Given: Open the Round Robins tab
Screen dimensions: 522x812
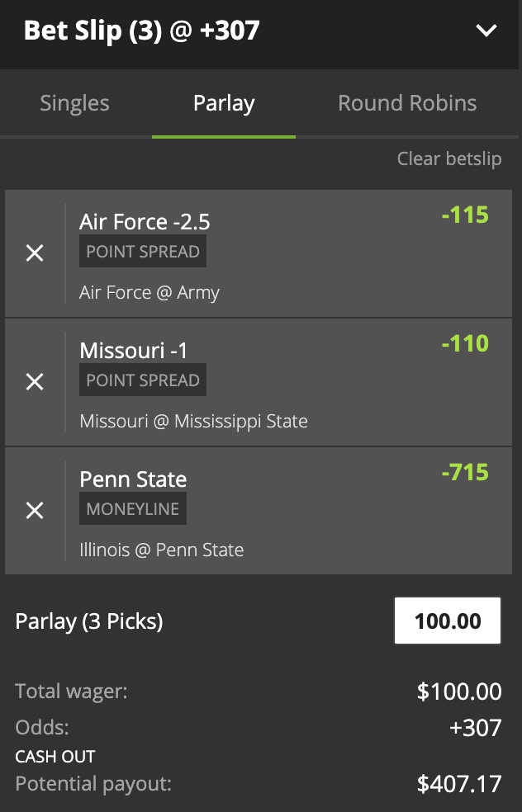Looking at the screenshot, I should pyautogui.click(x=407, y=103).
